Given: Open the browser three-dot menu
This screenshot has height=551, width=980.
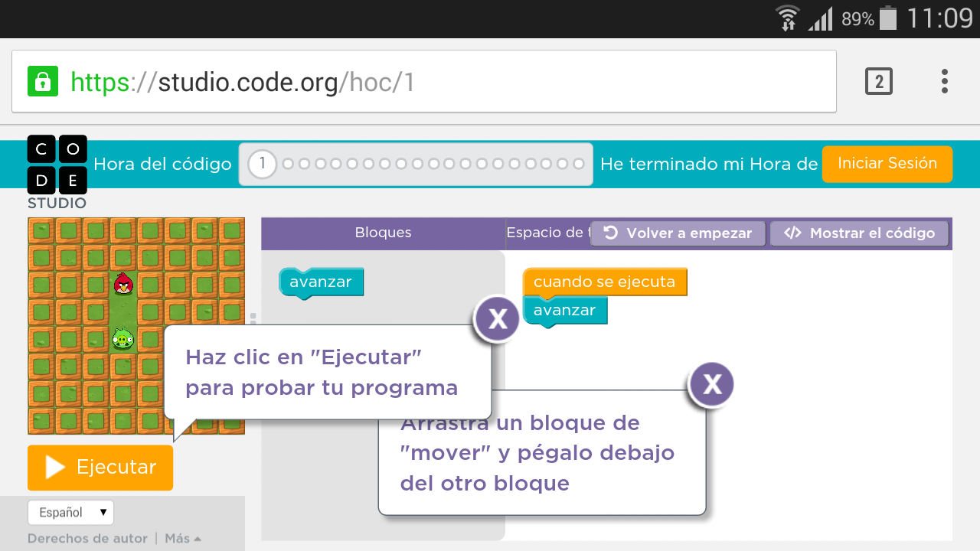Looking at the screenshot, I should [x=945, y=81].
